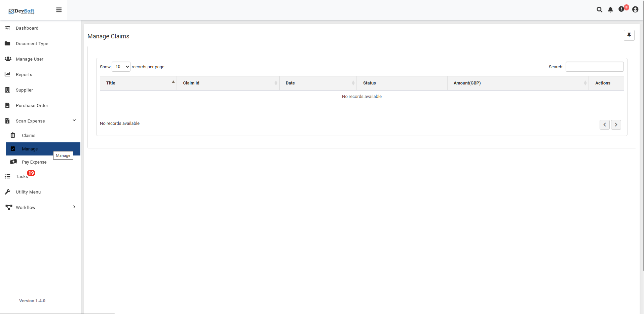
Task: Open the Supplier section
Action: pyautogui.click(x=25, y=90)
